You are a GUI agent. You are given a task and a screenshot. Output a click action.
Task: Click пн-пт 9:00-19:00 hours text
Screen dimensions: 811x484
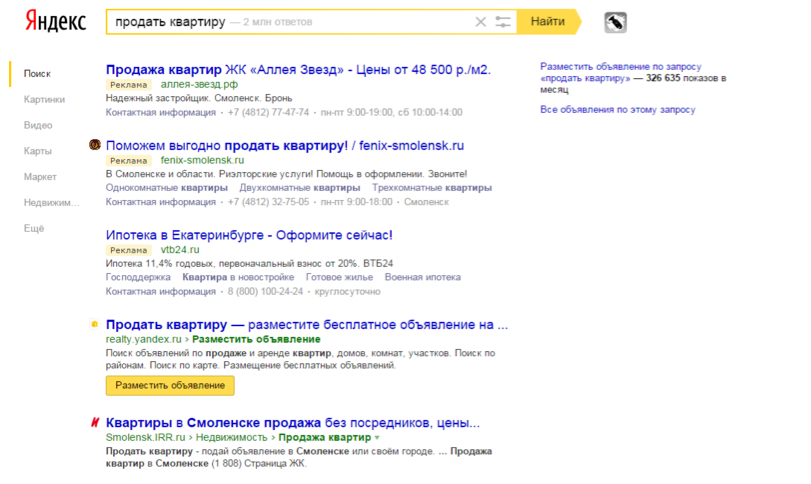(356, 112)
